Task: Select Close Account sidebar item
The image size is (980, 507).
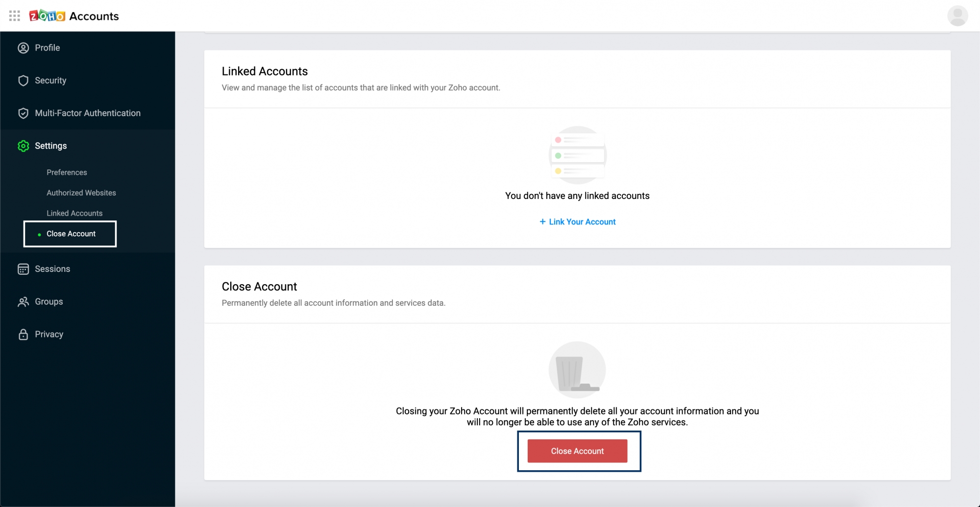Action: pyautogui.click(x=71, y=234)
